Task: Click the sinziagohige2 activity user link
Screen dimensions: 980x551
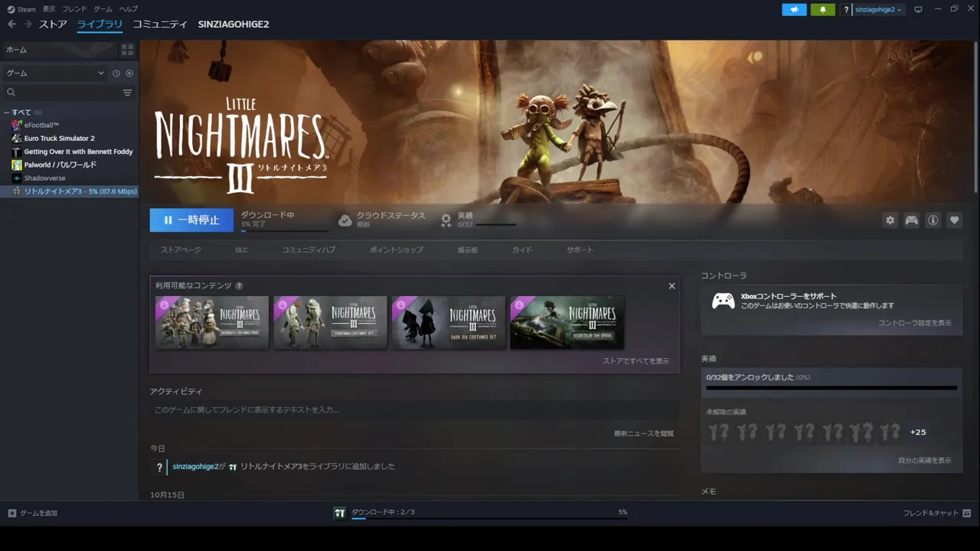Action: pos(195,466)
